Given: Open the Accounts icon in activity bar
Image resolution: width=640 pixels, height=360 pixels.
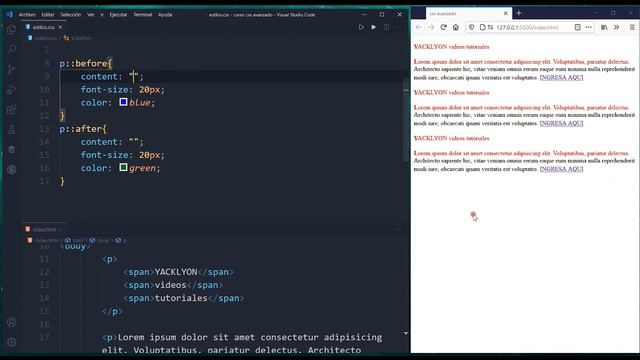Looking at the screenshot, I should tap(11, 322).
